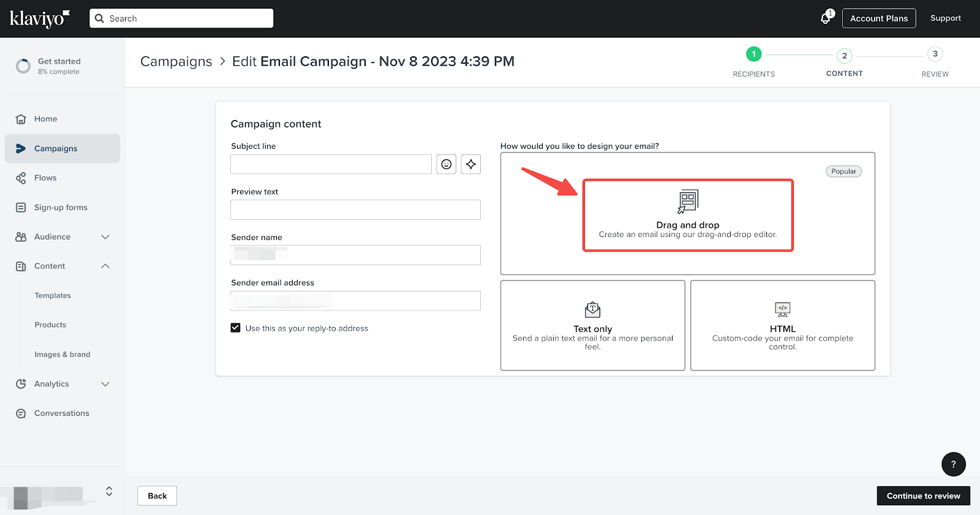Click the Home sidebar icon
Image resolution: width=980 pixels, height=515 pixels.
point(21,119)
